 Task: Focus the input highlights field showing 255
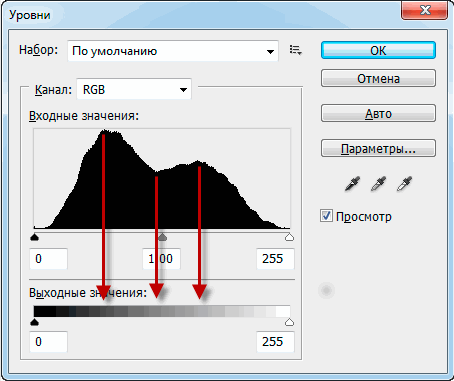click(275, 259)
